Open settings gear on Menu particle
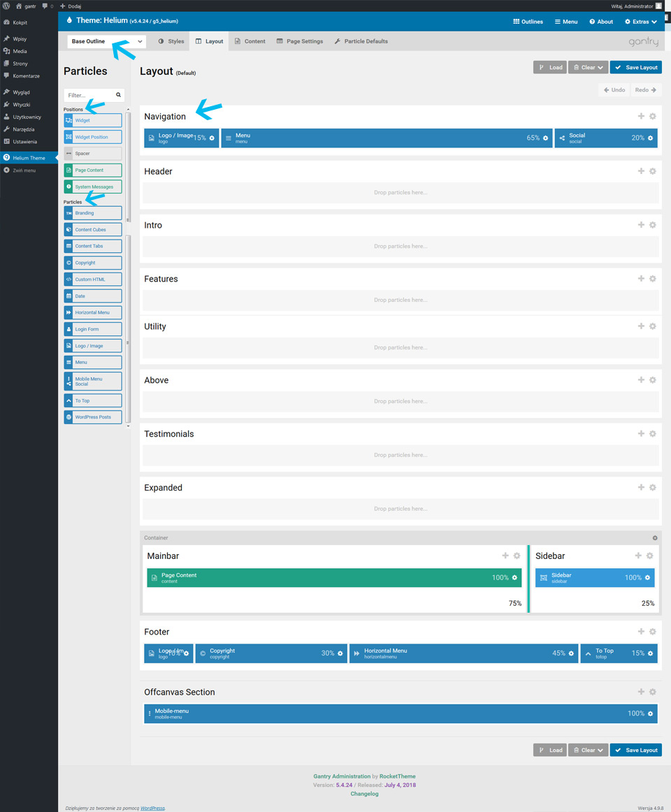 point(546,138)
